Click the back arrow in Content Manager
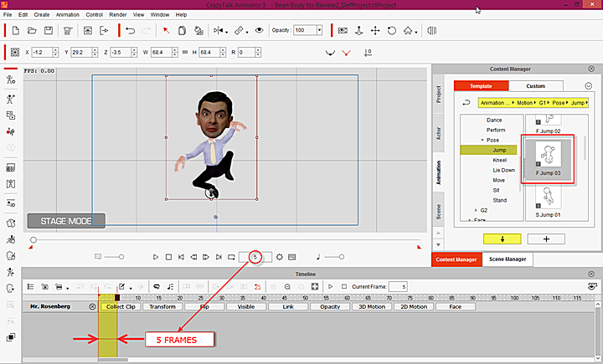Viewport: 603px width, 364px height. click(466, 103)
